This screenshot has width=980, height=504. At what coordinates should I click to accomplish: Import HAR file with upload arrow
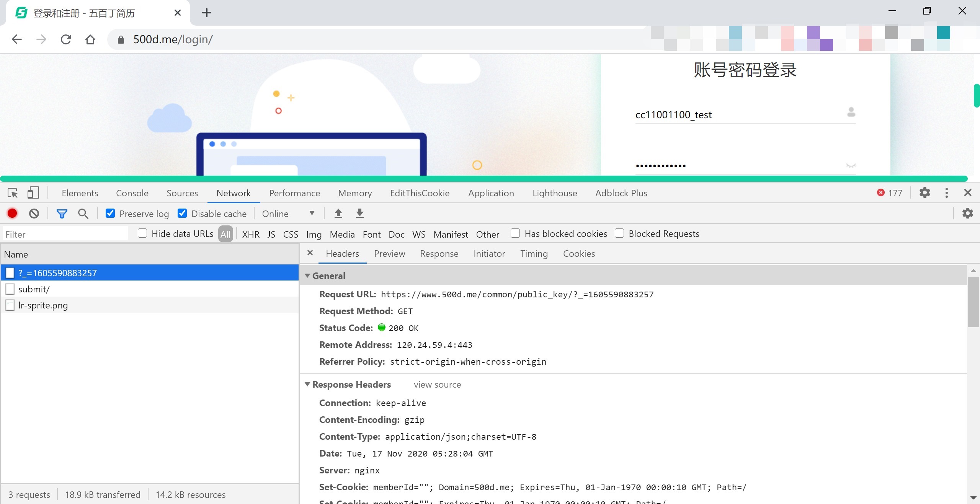pyautogui.click(x=338, y=213)
